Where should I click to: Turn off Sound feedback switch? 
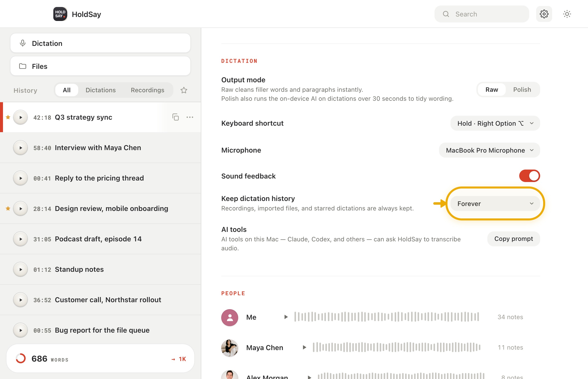(x=529, y=176)
